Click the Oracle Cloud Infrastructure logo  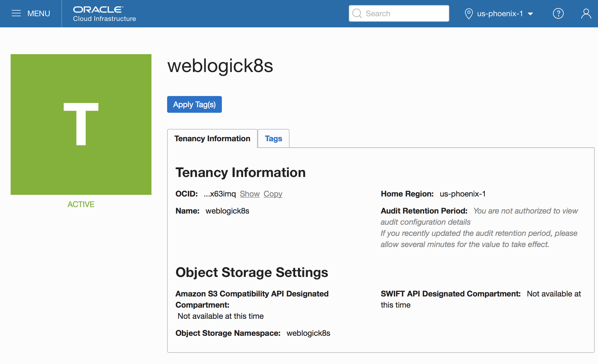pyautogui.click(x=104, y=14)
